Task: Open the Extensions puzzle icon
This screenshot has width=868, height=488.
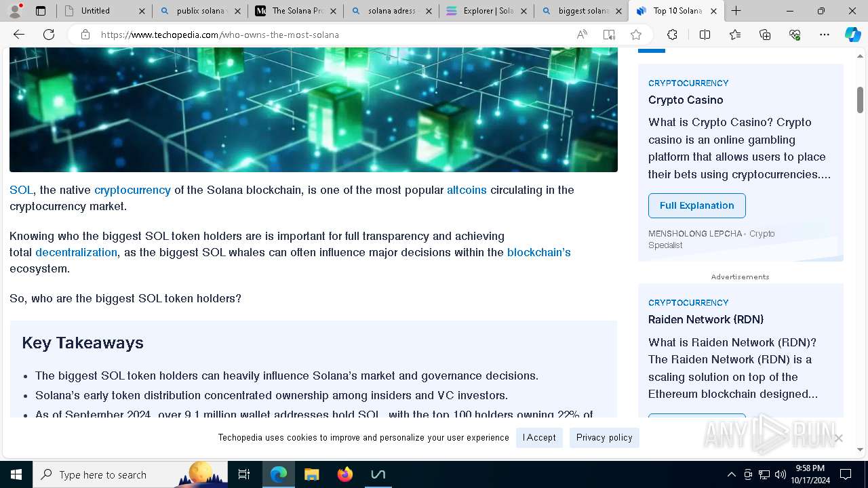Action: click(x=672, y=35)
